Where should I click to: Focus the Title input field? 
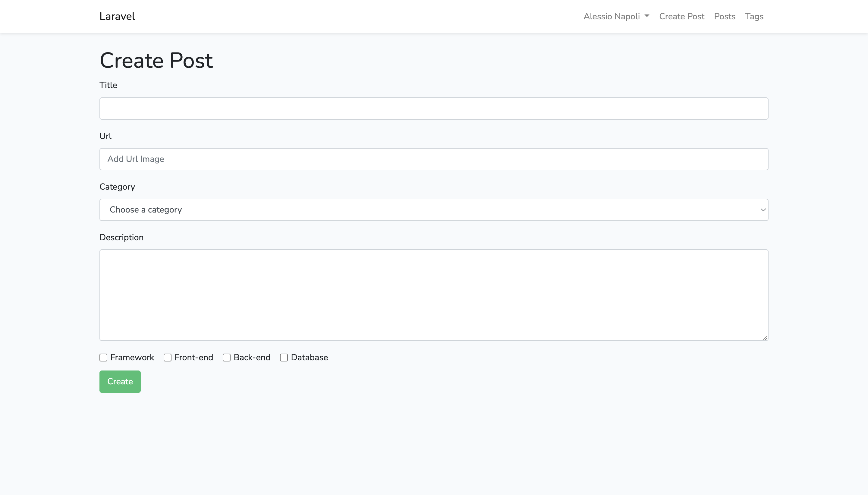pyautogui.click(x=434, y=108)
